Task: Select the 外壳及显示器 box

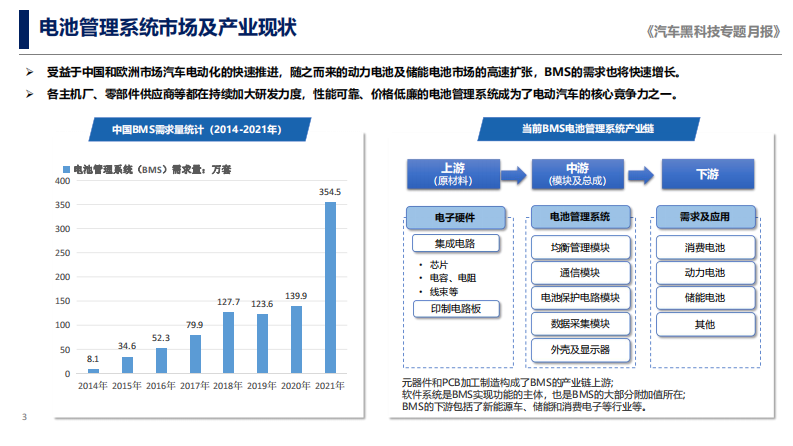Action: (x=581, y=350)
